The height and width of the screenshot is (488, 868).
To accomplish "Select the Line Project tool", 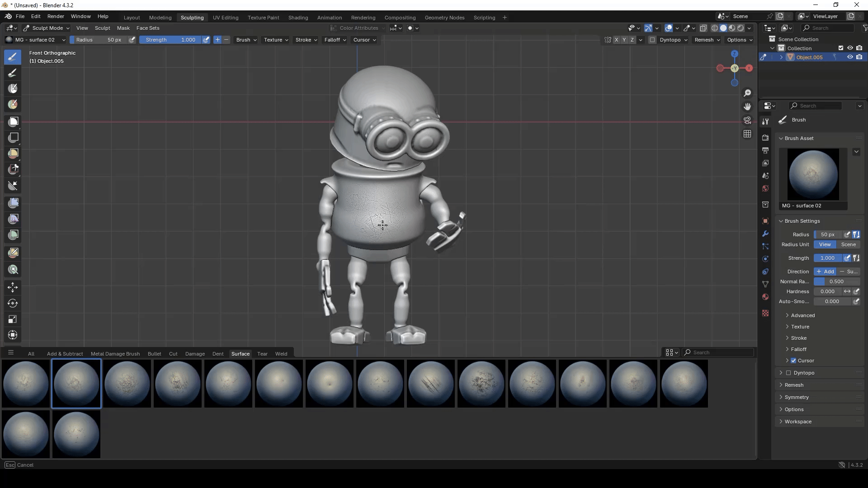I will [x=13, y=185].
